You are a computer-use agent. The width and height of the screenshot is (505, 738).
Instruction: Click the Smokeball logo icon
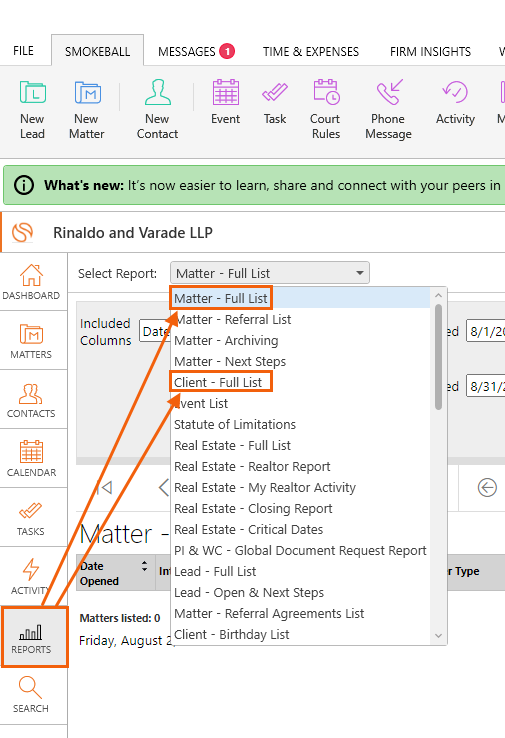(23, 232)
